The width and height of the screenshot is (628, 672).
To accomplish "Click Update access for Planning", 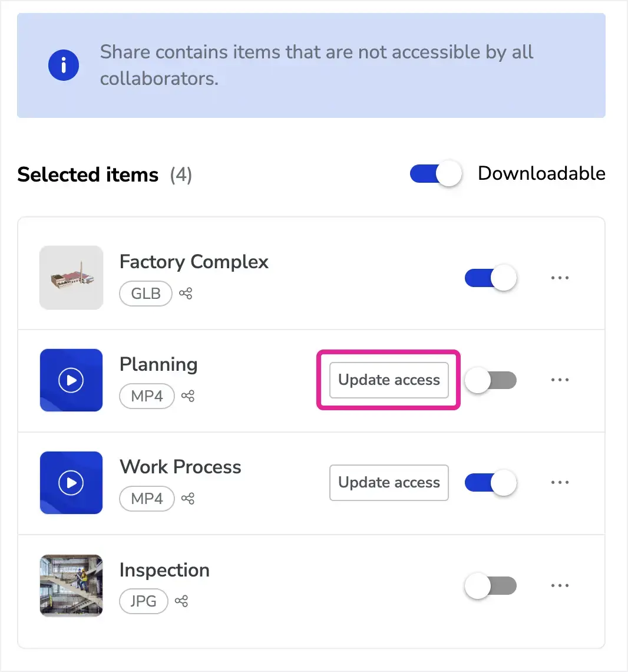I will tap(389, 380).
